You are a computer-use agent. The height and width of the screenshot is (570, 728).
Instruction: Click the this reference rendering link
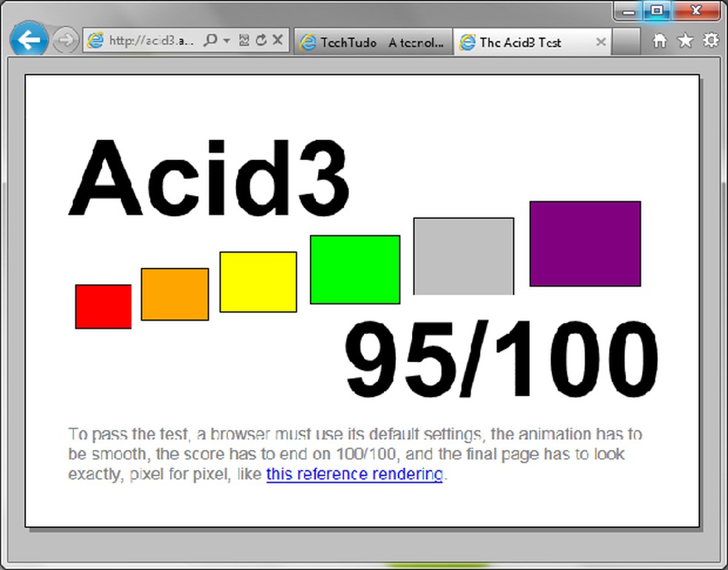[x=354, y=475]
